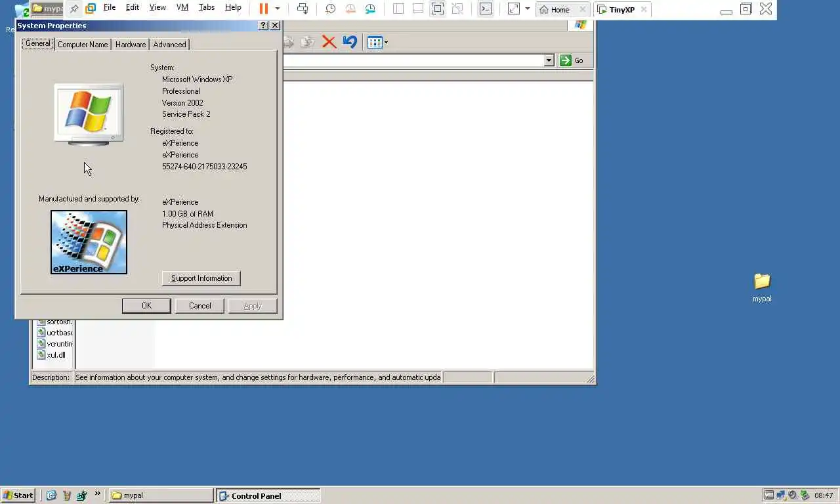Switch to the mypal taskbar window
Image resolution: width=840 pixels, height=504 pixels.
[161, 495]
